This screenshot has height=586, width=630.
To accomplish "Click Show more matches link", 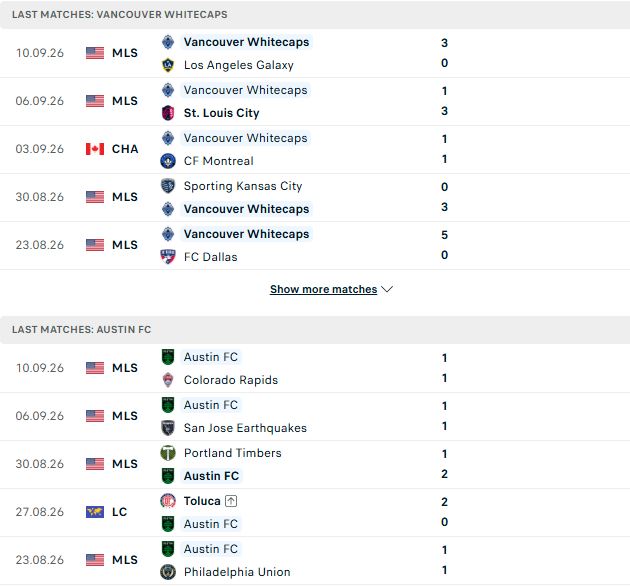I will pyautogui.click(x=323, y=289).
